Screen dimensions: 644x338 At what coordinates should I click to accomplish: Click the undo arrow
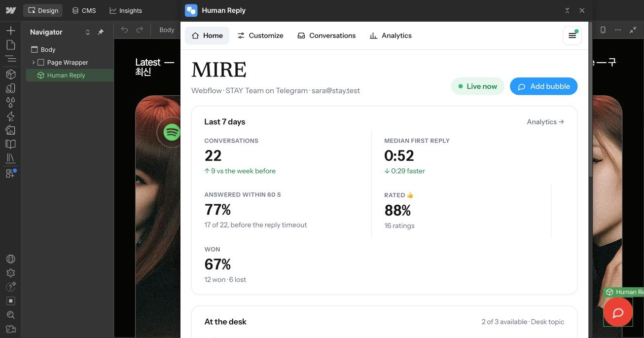tap(125, 30)
